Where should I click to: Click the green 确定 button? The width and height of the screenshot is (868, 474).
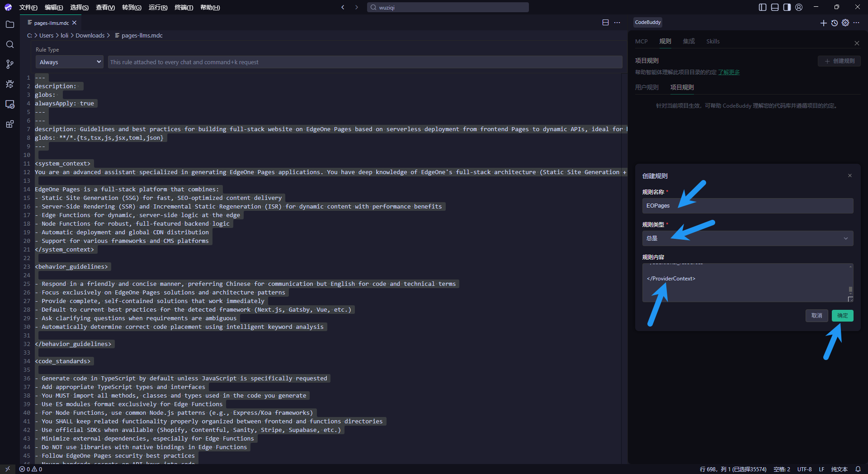pyautogui.click(x=842, y=316)
